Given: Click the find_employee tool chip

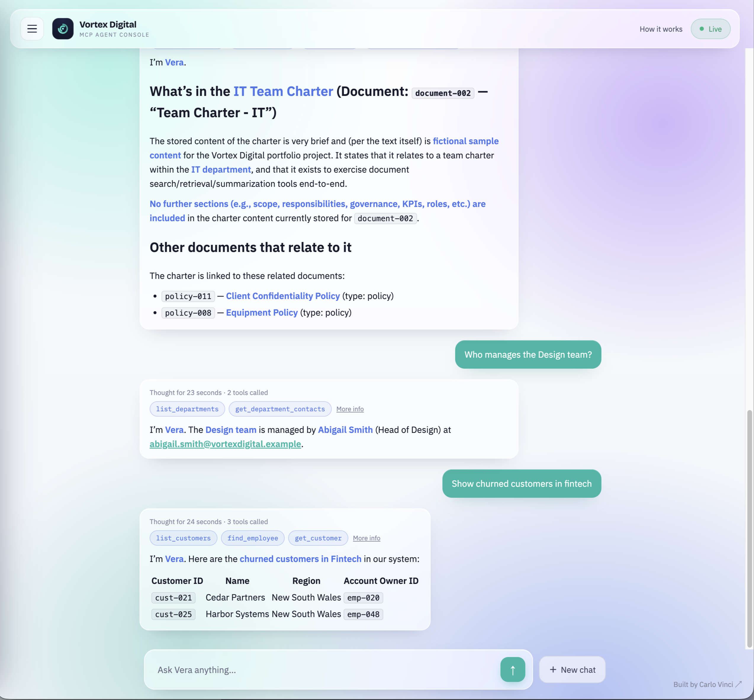Looking at the screenshot, I should tap(253, 538).
